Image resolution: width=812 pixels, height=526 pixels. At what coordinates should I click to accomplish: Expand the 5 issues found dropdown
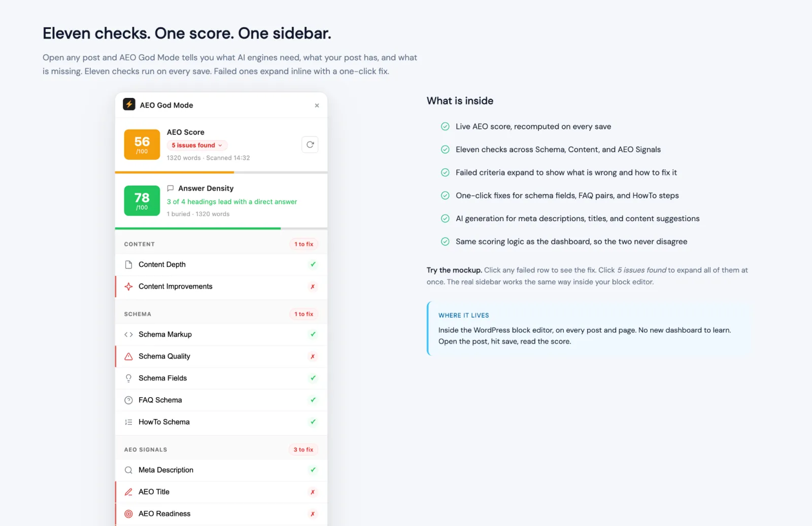pyautogui.click(x=197, y=145)
